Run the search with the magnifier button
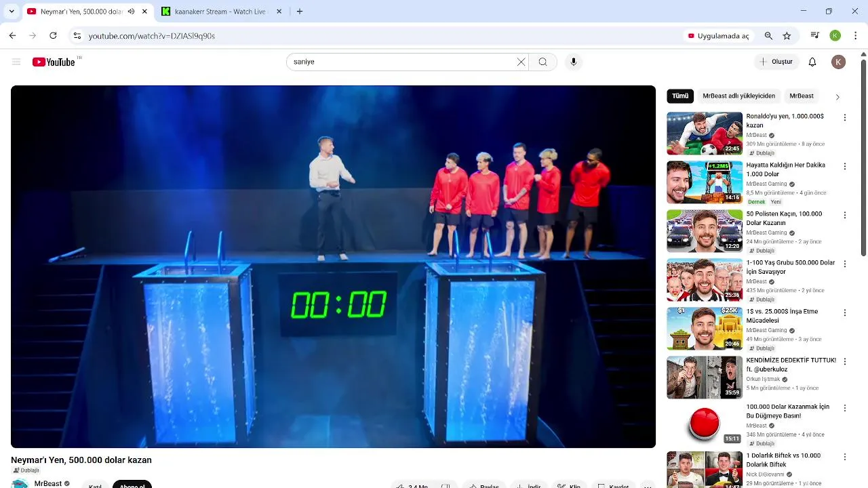The image size is (868, 488). click(x=542, y=62)
